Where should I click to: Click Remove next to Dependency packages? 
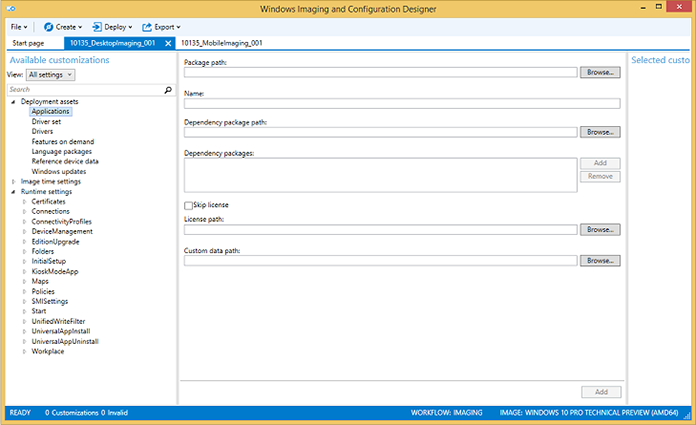[600, 176]
